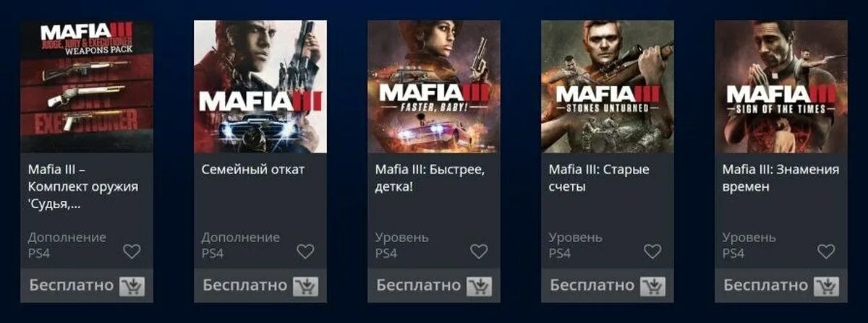Click Бесплатно under Быстрее, детка!

(418, 285)
